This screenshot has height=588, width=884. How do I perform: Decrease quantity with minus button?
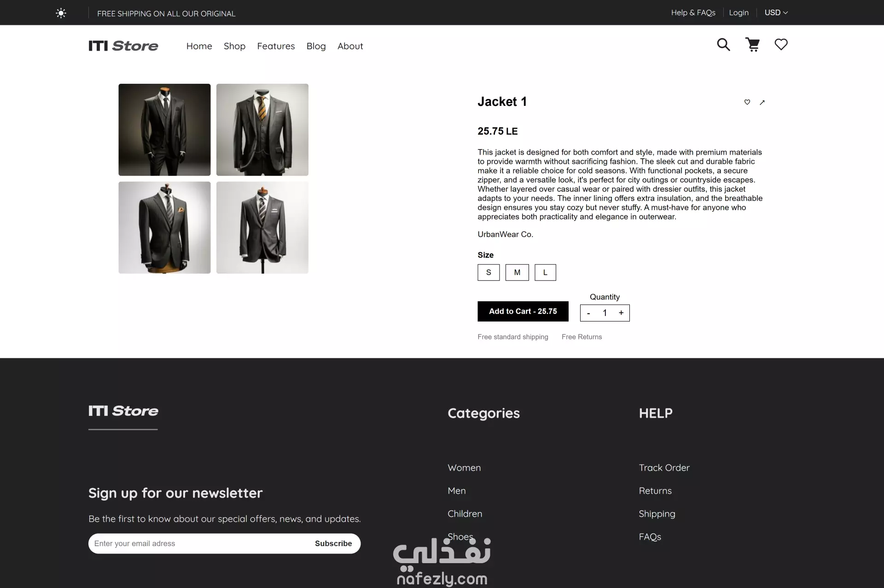tap(588, 313)
